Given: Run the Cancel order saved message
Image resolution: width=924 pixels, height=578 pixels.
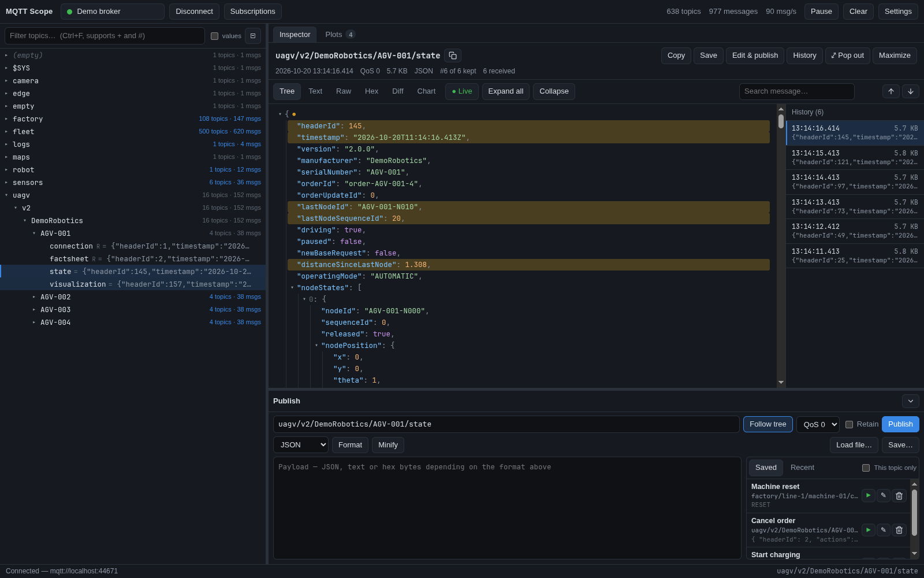Looking at the screenshot, I should [869, 529].
